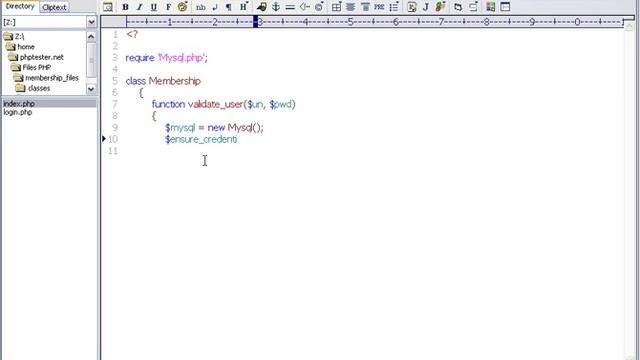The height and width of the screenshot is (360, 640).
Task: Click ruler tab marker at column 3
Action: [256, 22]
